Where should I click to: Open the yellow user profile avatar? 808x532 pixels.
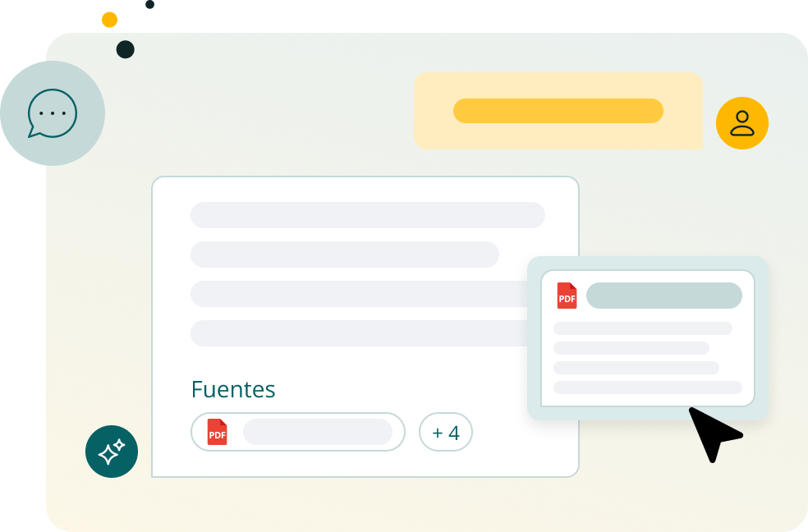741,123
